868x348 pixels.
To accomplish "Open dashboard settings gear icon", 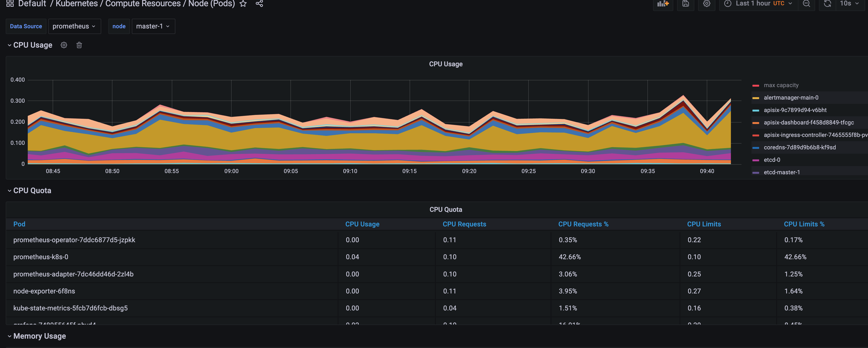I will pos(707,4).
